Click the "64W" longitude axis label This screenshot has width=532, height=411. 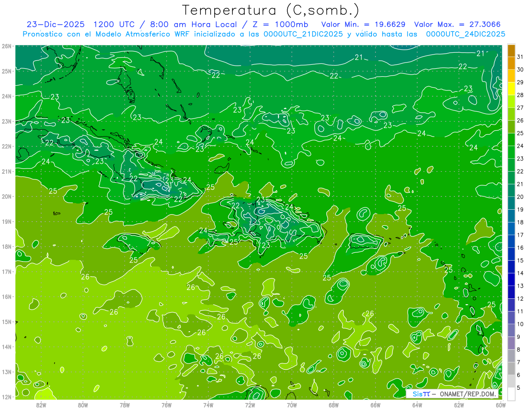417,405
